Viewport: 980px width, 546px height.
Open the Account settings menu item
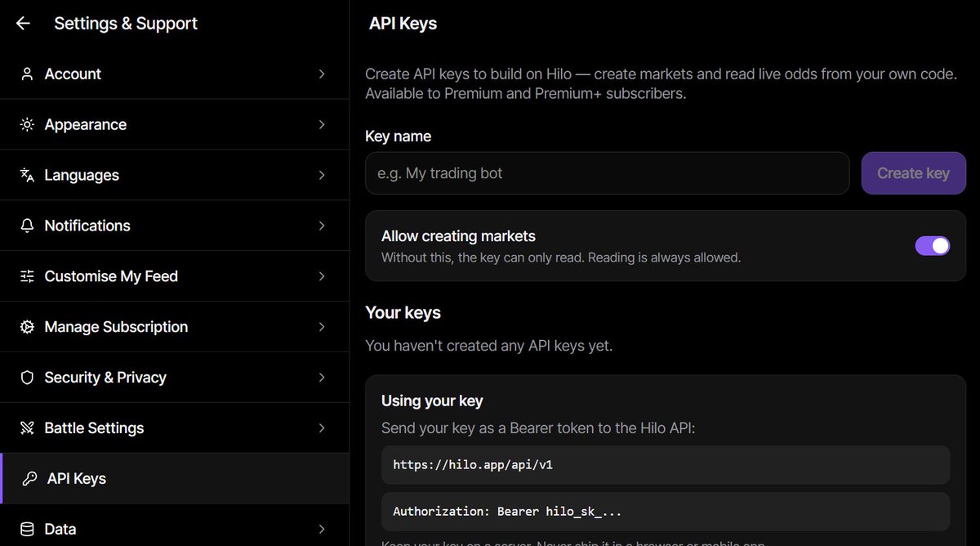coord(174,74)
